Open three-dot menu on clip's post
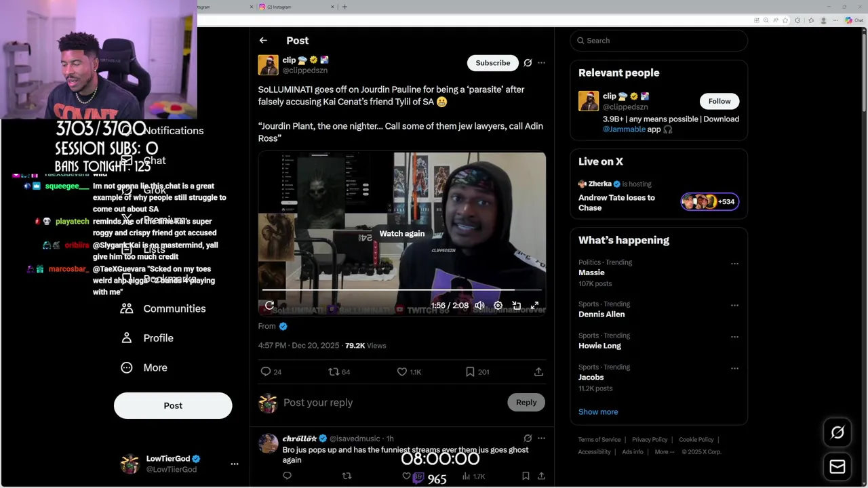The image size is (868, 488). click(541, 63)
